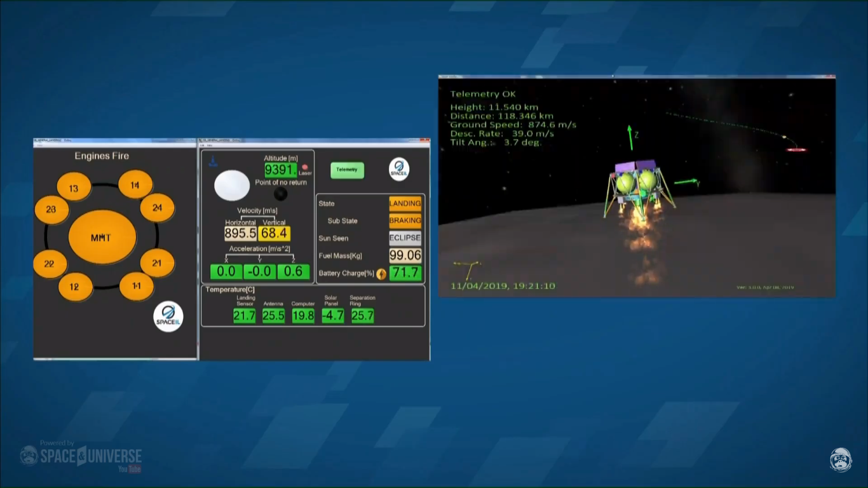Click the Distance: 118.346 km readout

pyautogui.click(x=502, y=116)
